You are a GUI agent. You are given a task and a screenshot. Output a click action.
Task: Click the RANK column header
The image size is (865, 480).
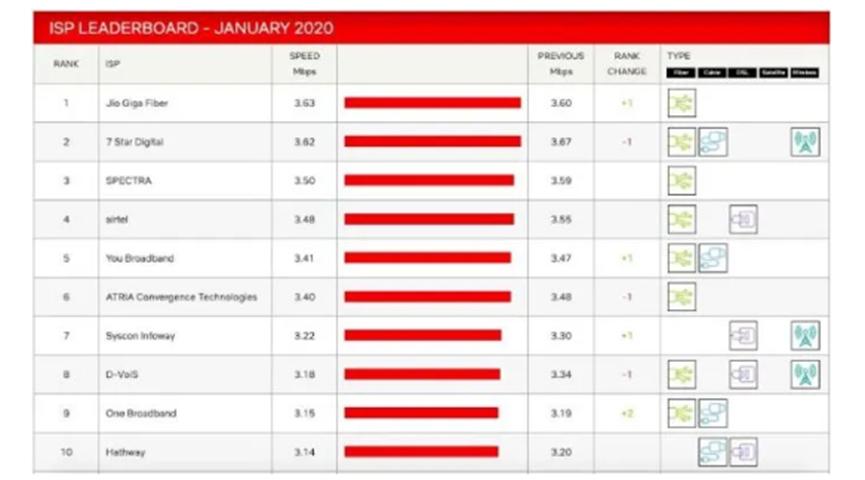pos(66,64)
